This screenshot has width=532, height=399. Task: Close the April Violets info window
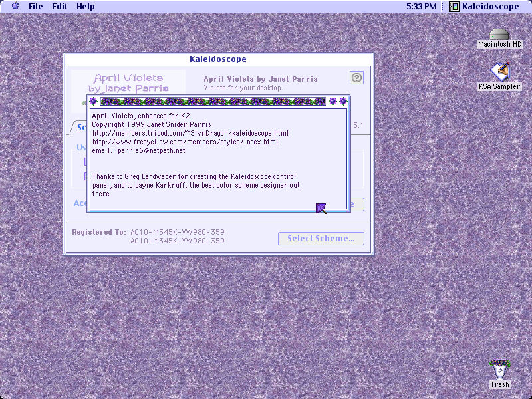click(x=93, y=101)
